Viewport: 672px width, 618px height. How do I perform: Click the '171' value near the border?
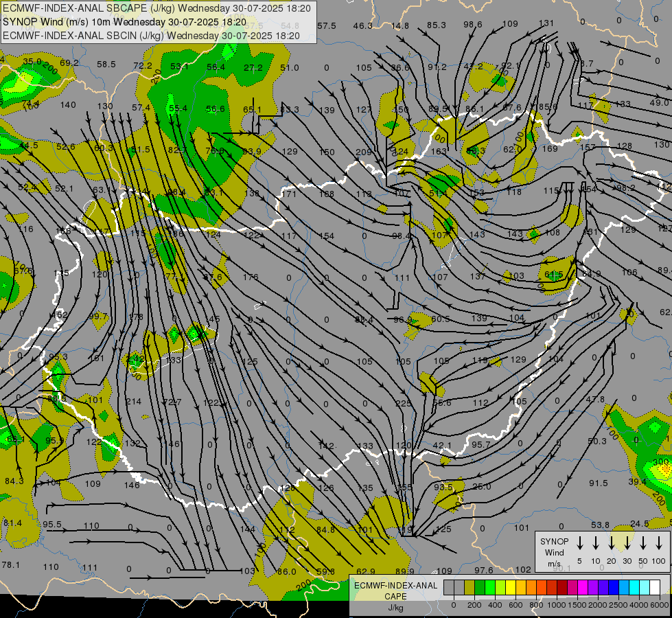(x=289, y=194)
